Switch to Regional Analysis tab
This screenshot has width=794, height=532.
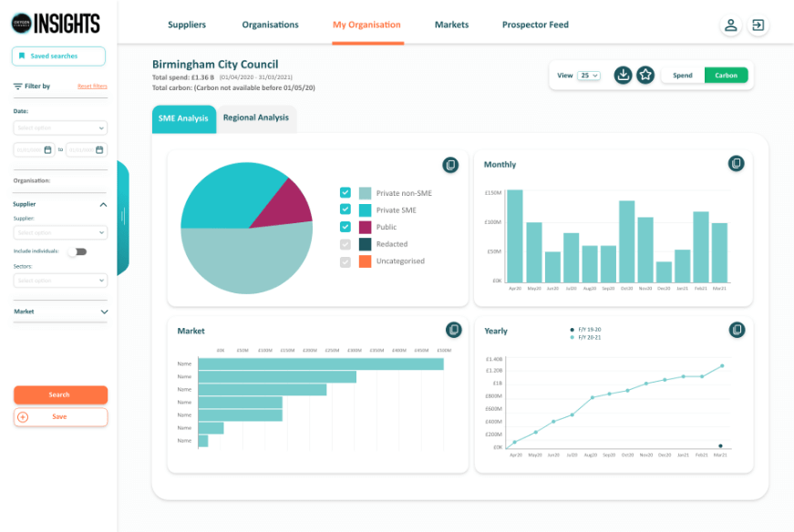(x=256, y=118)
